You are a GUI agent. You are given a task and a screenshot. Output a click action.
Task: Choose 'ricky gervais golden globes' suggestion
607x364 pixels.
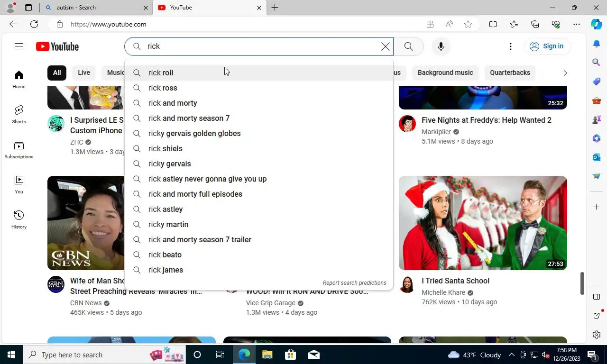tap(259, 133)
